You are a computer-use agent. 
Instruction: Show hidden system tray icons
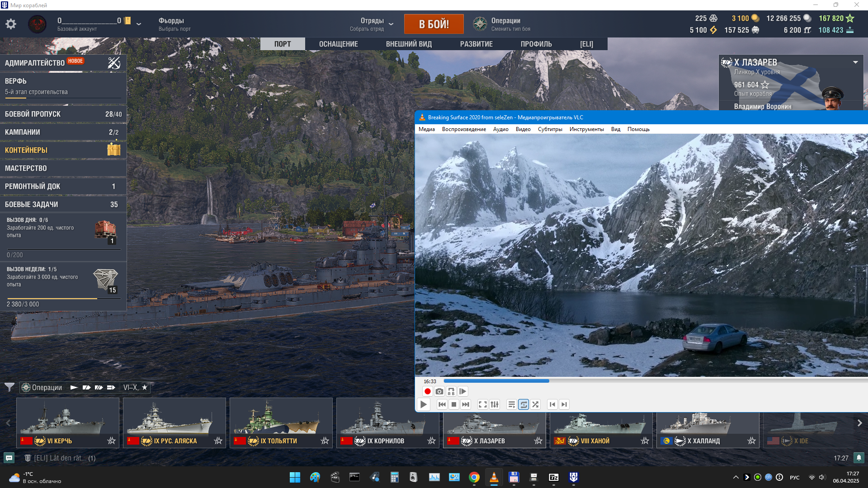pos(736,477)
